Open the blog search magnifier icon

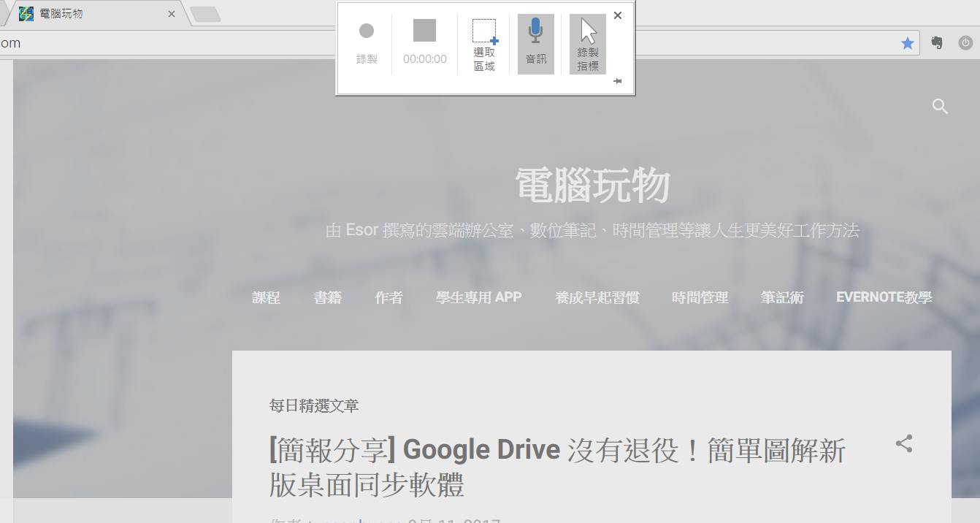click(941, 107)
